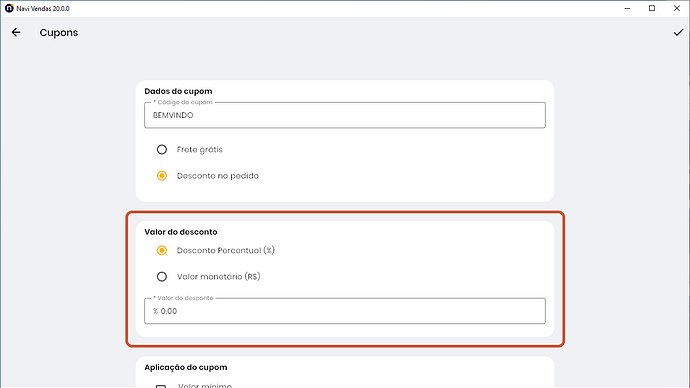Go back using the arrow icon
Image resolution: width=690 pixels, height=388 pixels.
[16, 32]
